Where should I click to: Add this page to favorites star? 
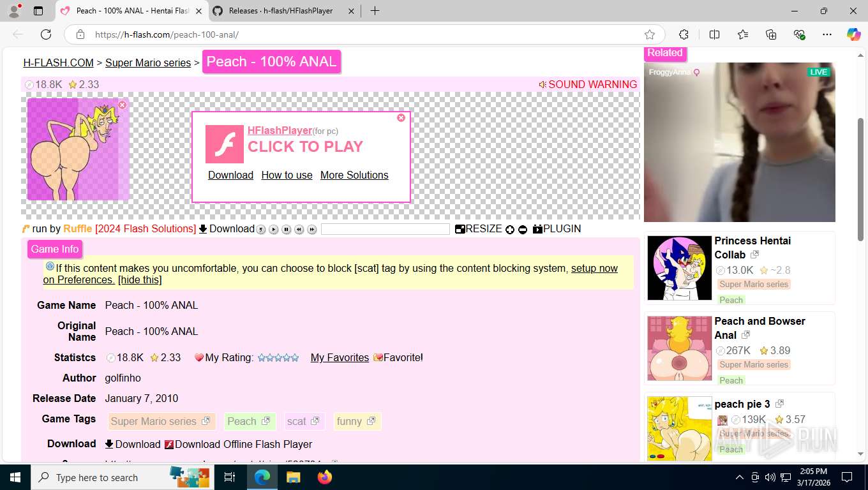(650, 34)
